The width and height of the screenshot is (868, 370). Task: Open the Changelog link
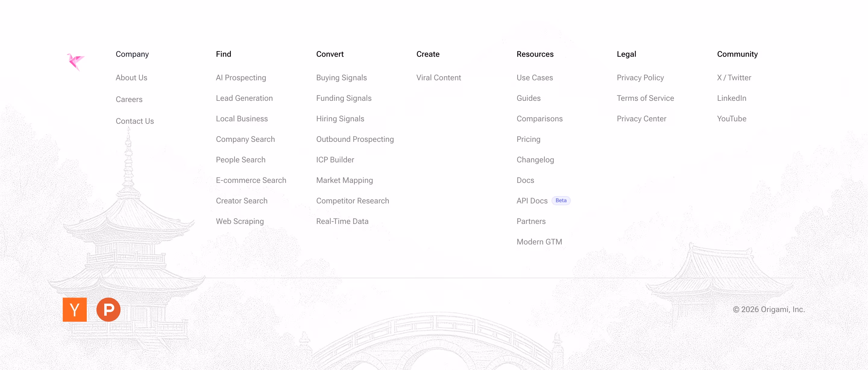[535, 160]
